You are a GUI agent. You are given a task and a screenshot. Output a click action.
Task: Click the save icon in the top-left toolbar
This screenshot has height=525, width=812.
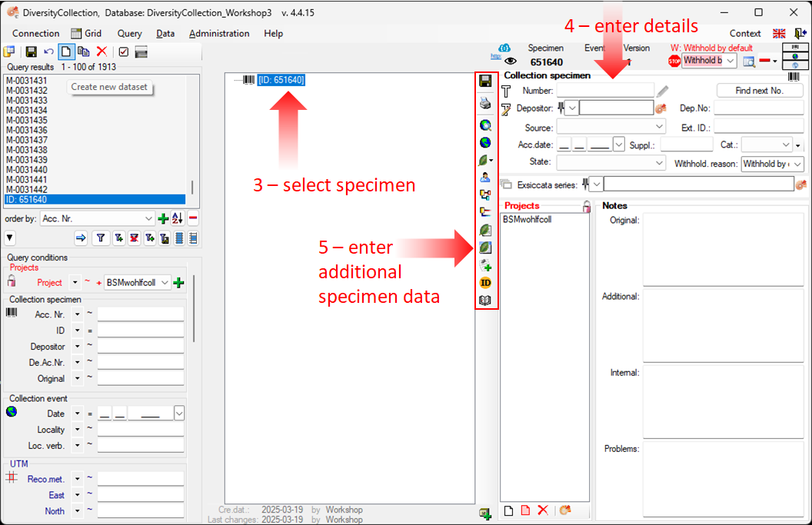[x=31, y=52]
